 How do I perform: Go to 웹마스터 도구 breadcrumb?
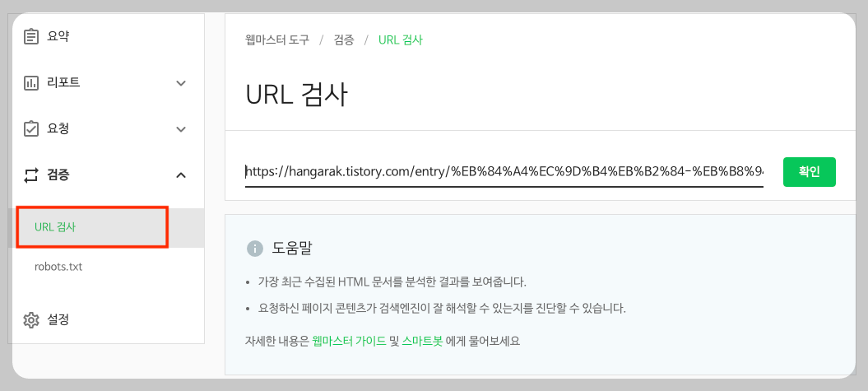[277, 40]
